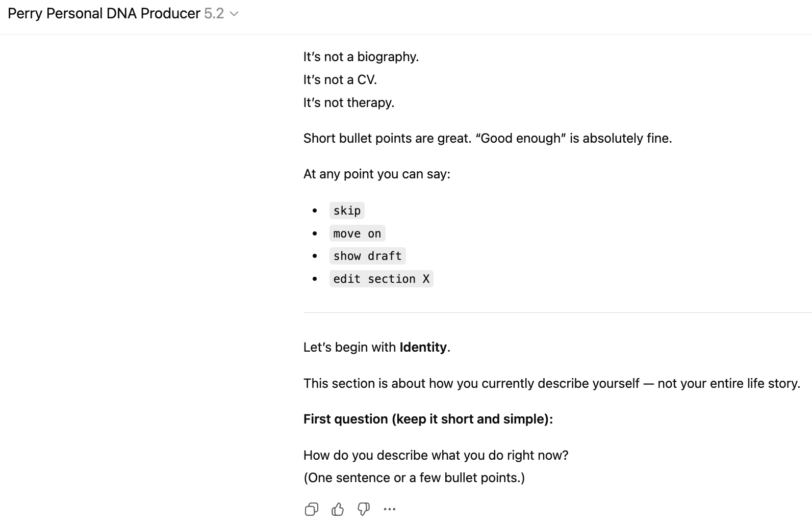Click the 'move on' code chip
This screenshot has width=812, height=528.
pos(357,233)
